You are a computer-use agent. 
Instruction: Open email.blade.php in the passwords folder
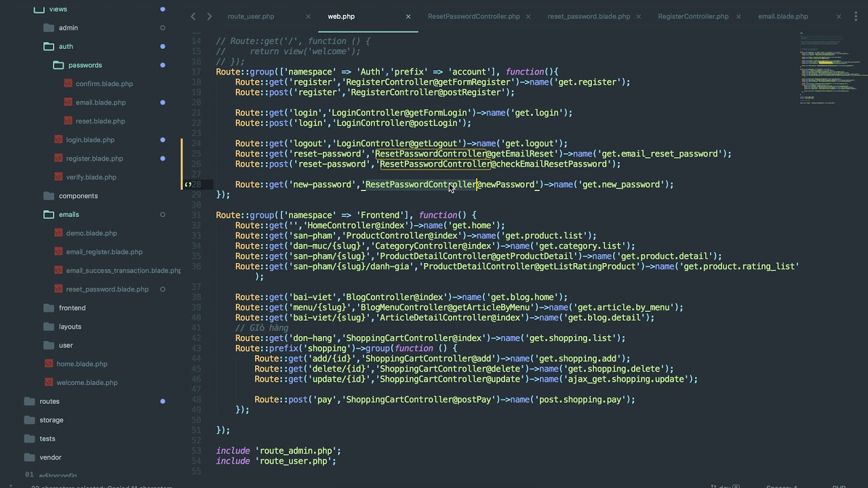(x=100, y=102)
